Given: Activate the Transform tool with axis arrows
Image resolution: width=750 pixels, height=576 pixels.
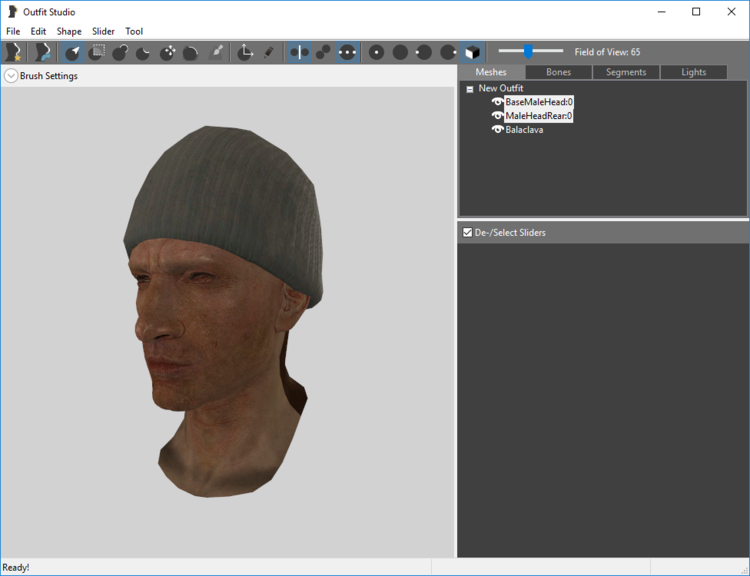Looking at the screenshot, I should click(245, 52).
